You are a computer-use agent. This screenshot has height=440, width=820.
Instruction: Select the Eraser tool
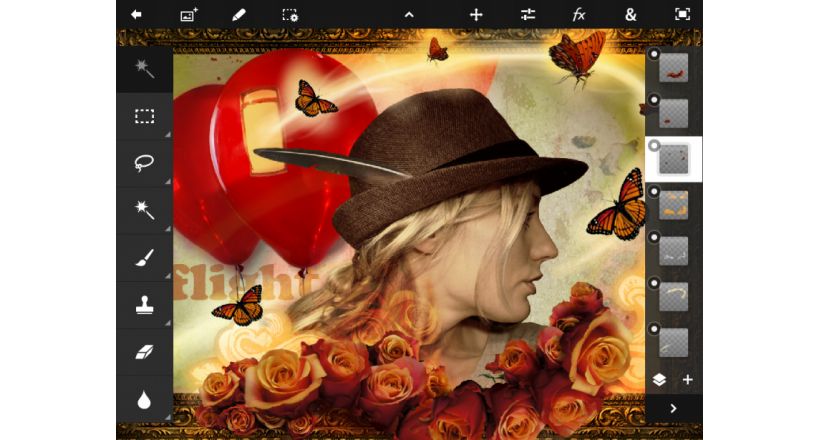144,352
